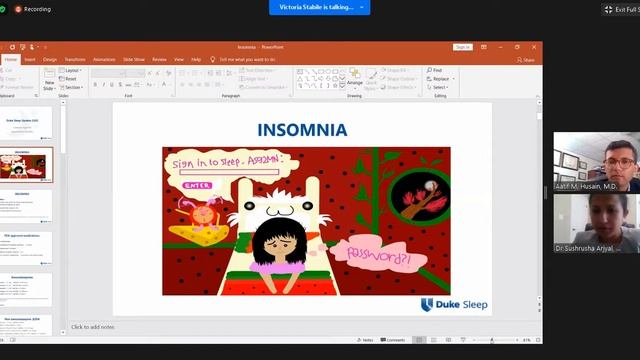Image resolution: width=640 pixels, height=360 pixels.
Task: Expand the Shapes gallery More arrow
Action: click(342, 86)
